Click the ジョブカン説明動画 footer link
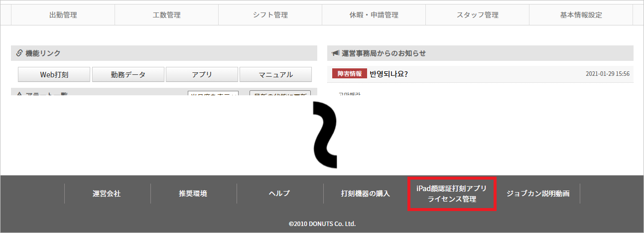 [537, 194]
